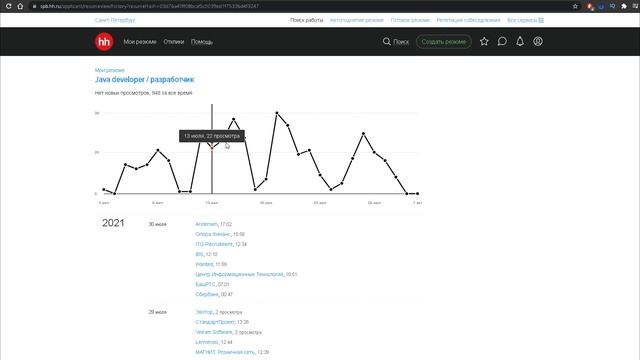Reload the page in browser

click(8, 6)
